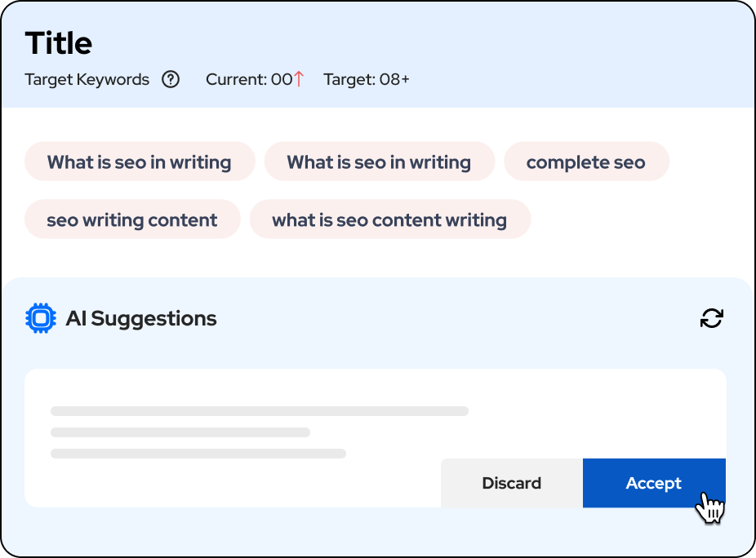This screenshot has height=558, width=756.
Task: Click the medium-length placeholder line above Discard
Action: pos(198,454)
